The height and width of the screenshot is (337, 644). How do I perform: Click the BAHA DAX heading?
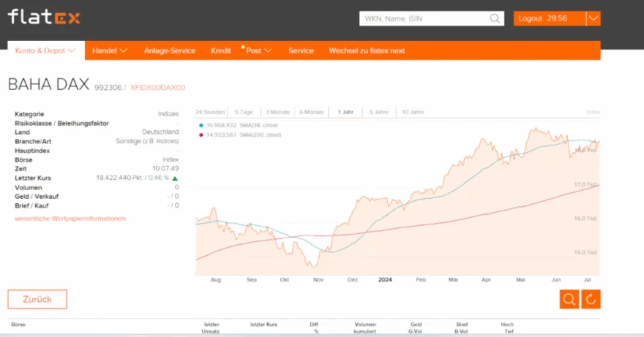[48, 84]
